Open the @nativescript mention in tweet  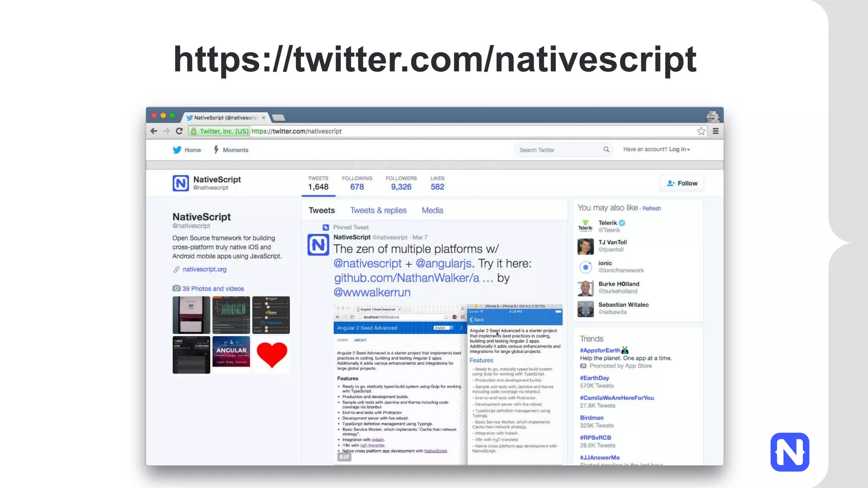pos(367,263)
